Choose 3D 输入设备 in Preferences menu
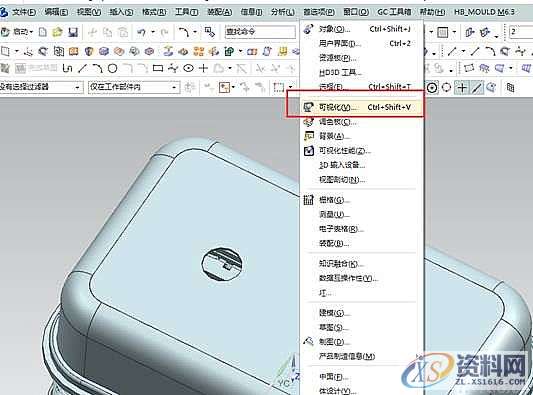 coord(361,165)
